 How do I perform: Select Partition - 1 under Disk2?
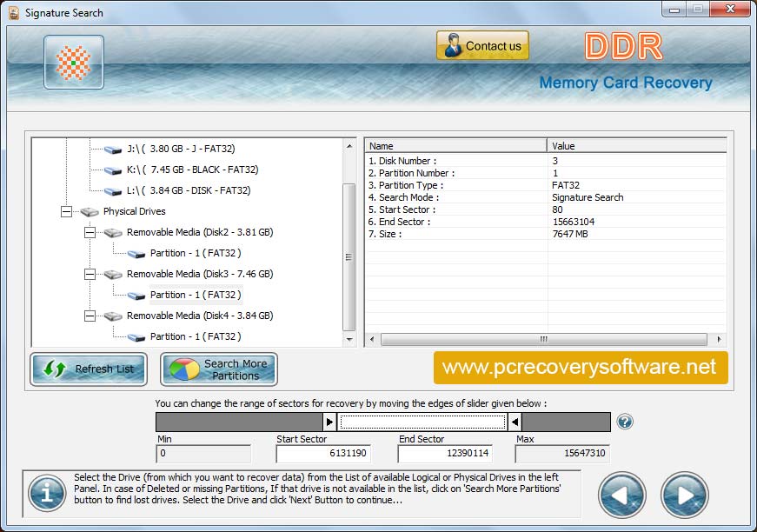[196, 253]
